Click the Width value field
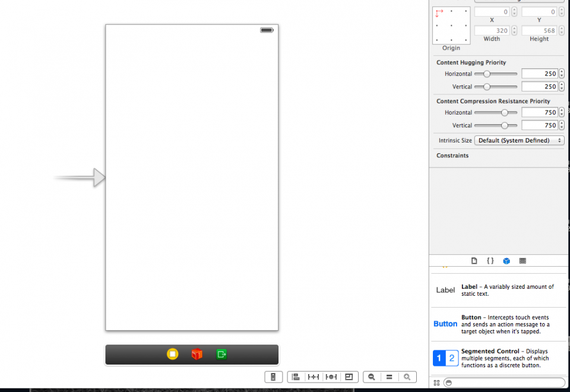This screenshot has height=392, width=570. (492, 30)
